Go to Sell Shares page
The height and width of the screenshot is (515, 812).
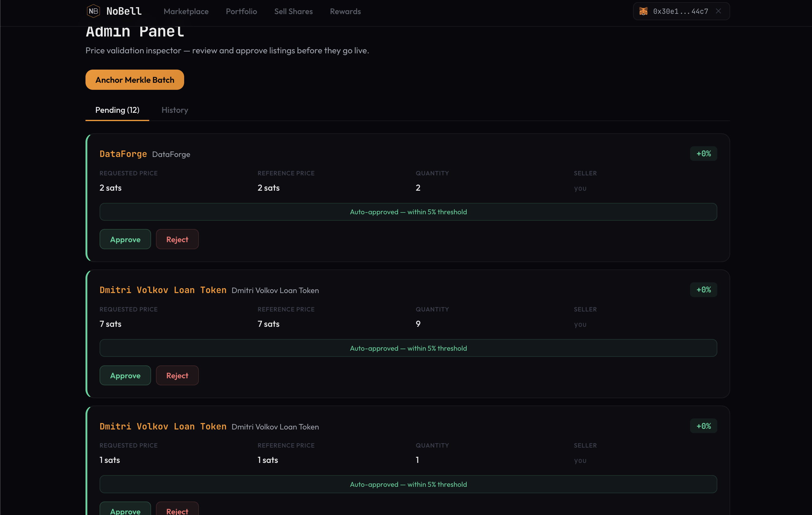coord(293,11)
